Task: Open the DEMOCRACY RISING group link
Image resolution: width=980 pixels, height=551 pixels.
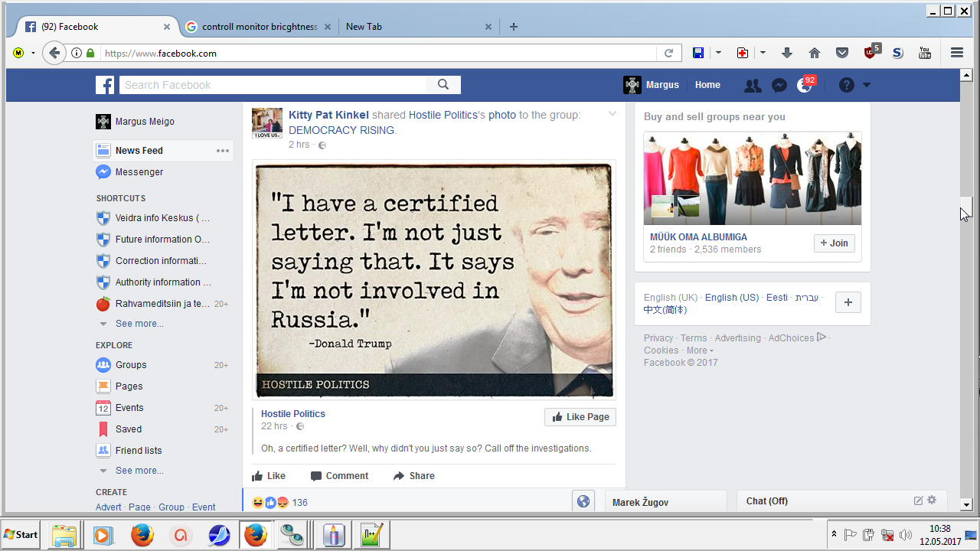Action: click(341, 130)
